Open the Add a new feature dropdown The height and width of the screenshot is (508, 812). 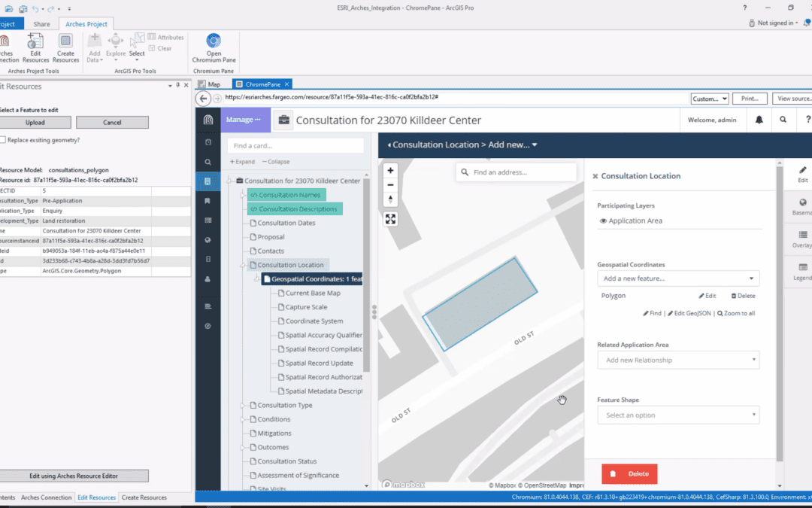point(677,278)
